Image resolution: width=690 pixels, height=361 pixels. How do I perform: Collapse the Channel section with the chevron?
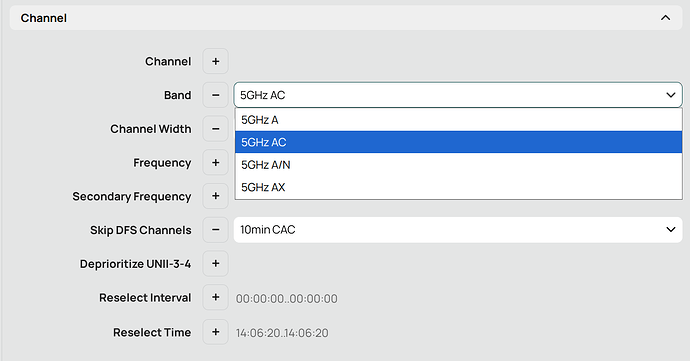pyautogui.click(x=665, y=18)
